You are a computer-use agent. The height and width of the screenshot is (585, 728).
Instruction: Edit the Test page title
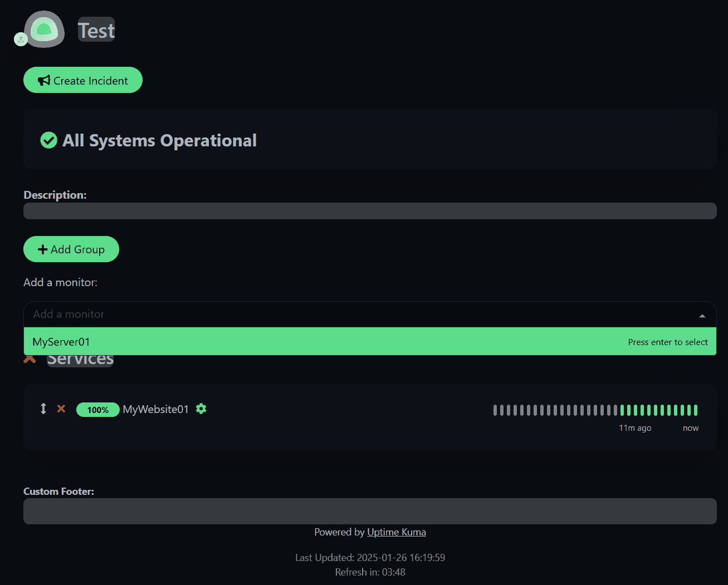point(96,30)
